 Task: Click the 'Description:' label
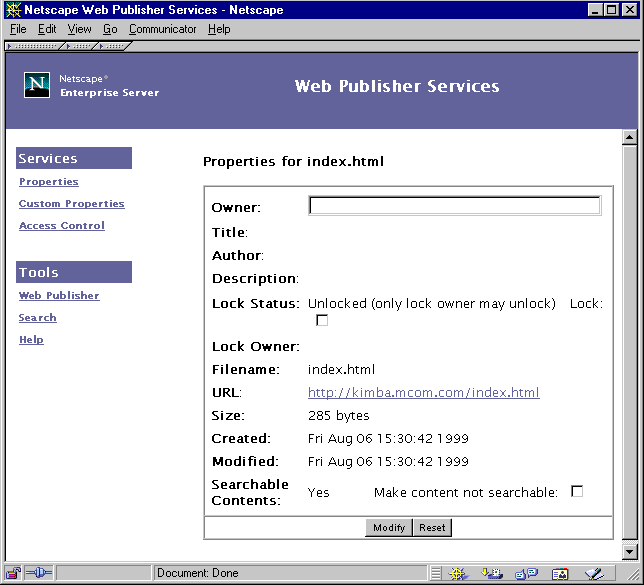[x=255, y=279]
